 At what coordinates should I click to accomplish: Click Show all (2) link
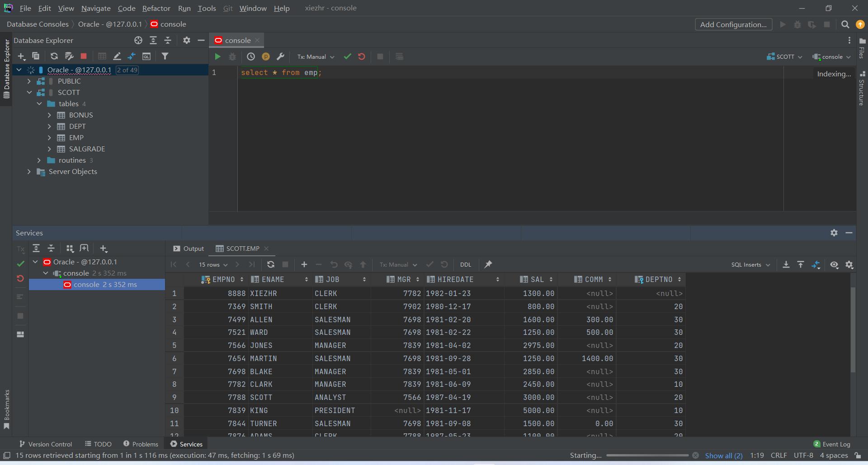tap(723, 456)
